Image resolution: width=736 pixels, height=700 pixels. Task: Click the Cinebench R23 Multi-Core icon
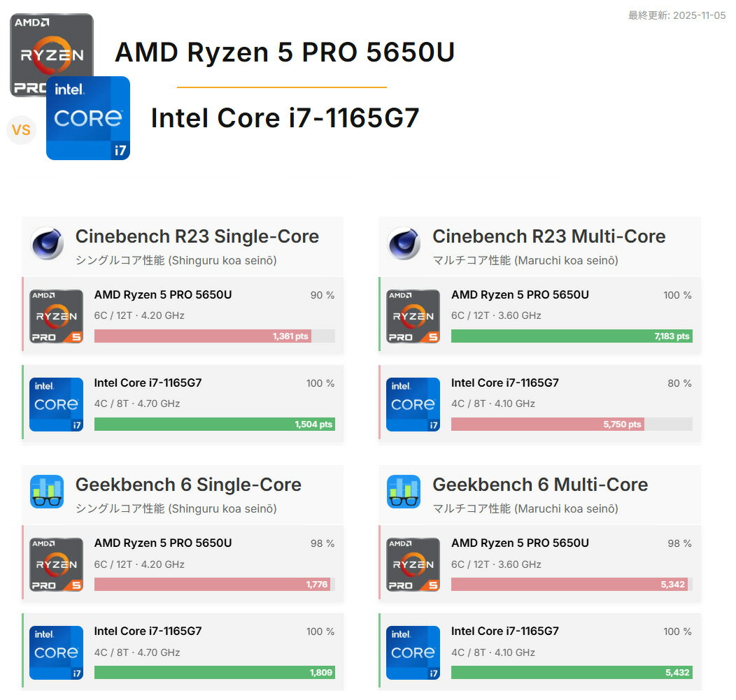[404, 243]
